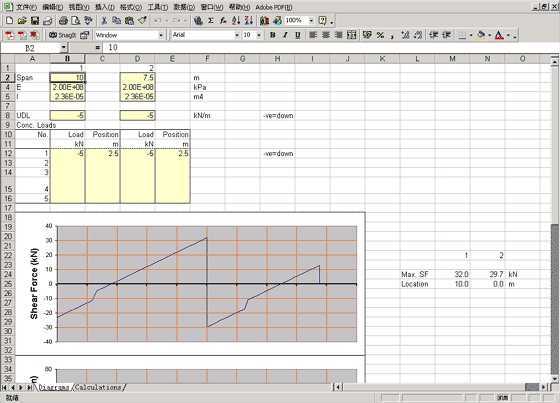Print the sheet using the printer icon

tap(63, 21)
